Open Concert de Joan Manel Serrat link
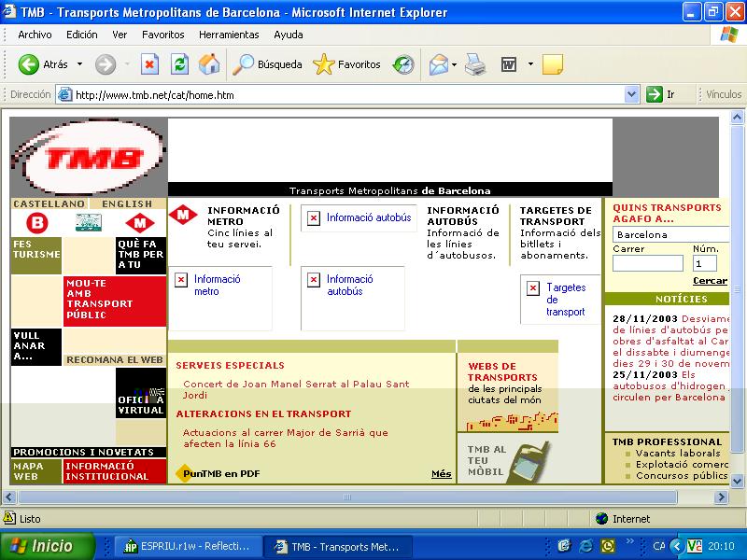 296,389
